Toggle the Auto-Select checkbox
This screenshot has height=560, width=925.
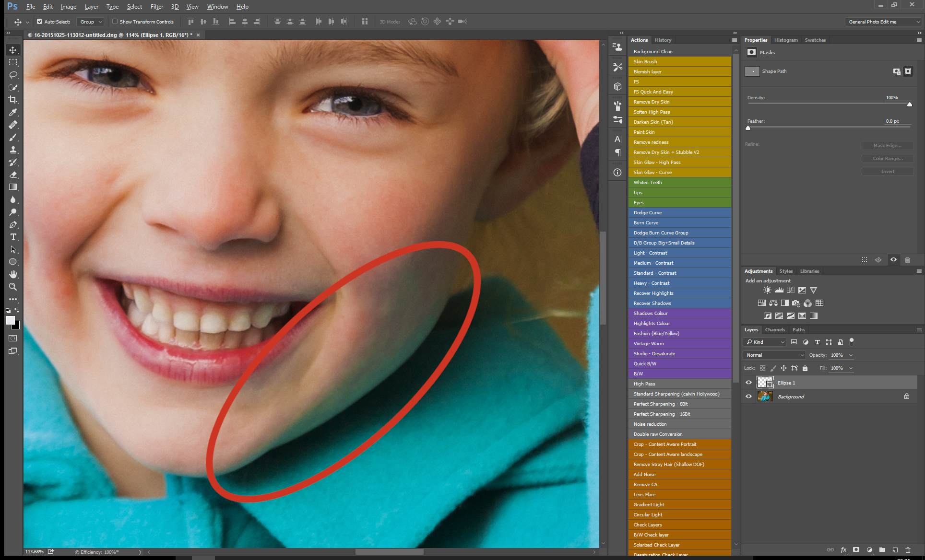pos(40,22)
